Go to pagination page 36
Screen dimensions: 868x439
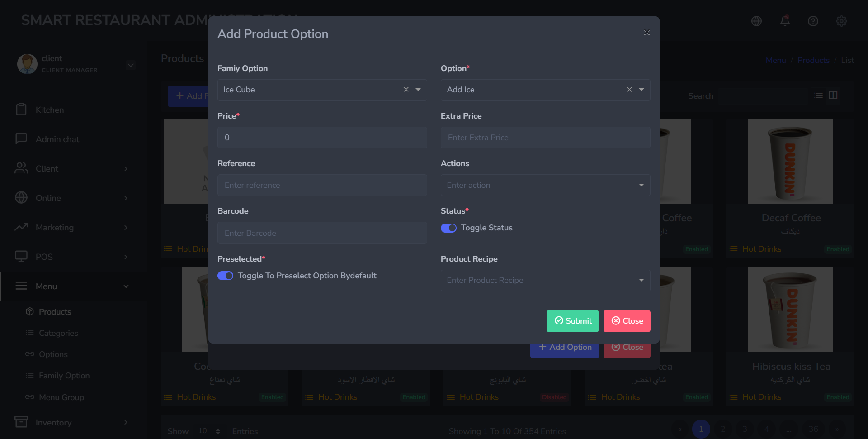pos(813,429)
